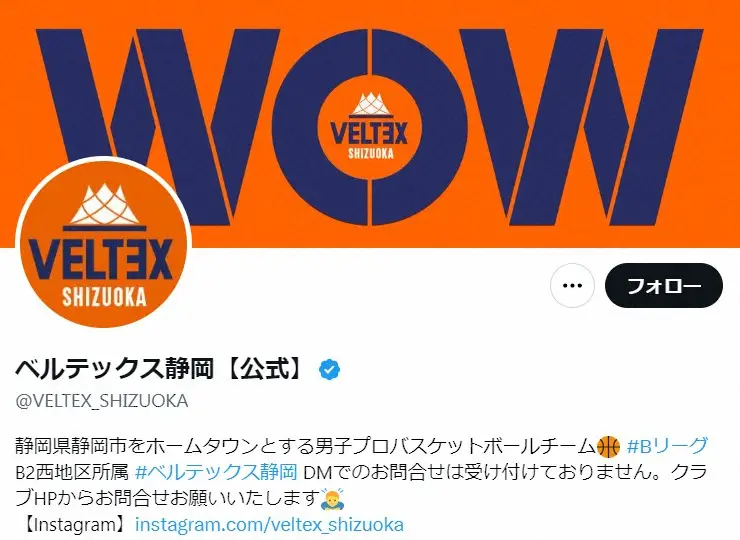740x540 pixels.
Task: Click the B2西地区所属 text in bio
Action: click(72, 471)
